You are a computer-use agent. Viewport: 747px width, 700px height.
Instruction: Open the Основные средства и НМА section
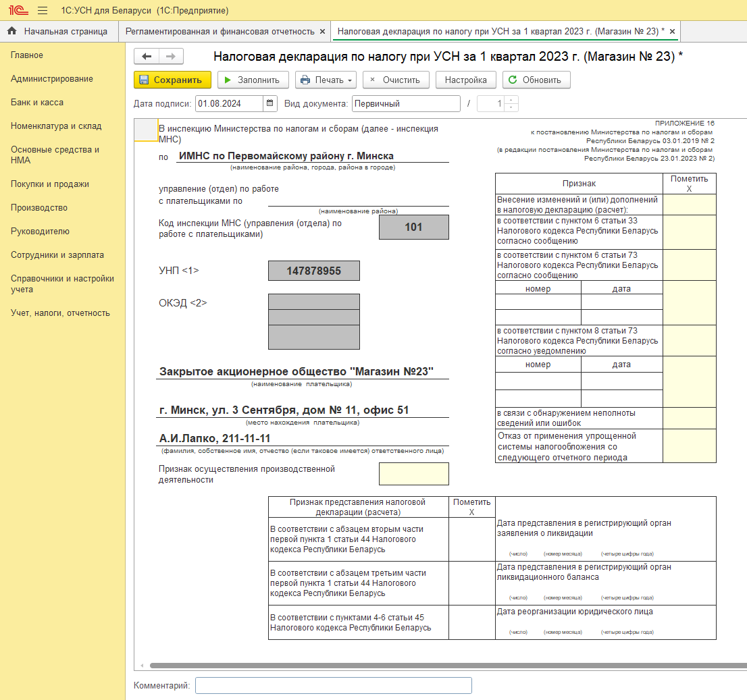point(55,155)
